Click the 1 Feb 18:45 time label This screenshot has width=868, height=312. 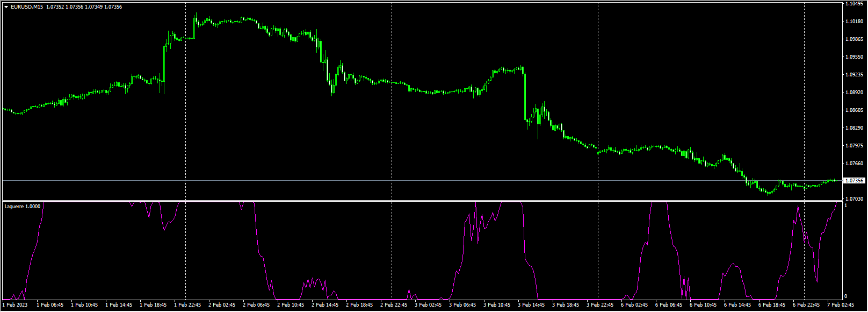pyautogui.click(x=153, y=305)
